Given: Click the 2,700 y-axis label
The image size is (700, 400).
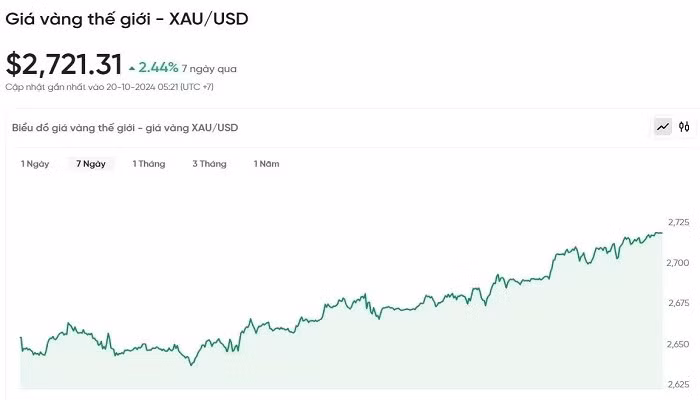Looking at the screenshot, I should tap(678, 263).
